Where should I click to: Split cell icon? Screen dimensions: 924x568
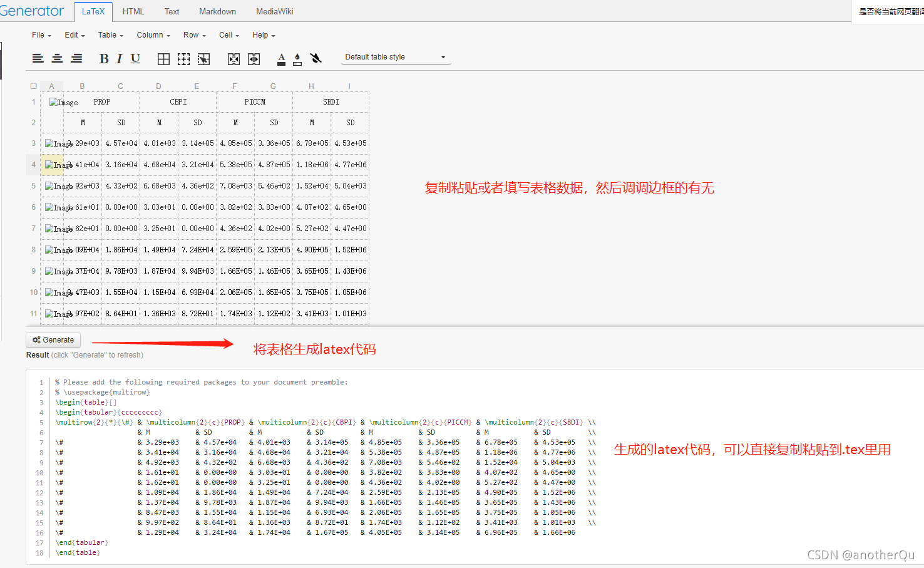click(x=254, y=59)
